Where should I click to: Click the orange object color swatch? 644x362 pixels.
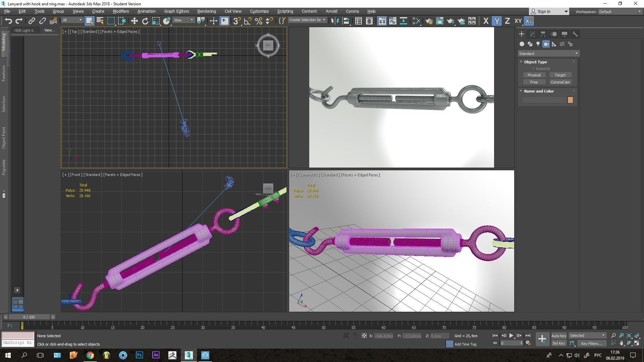(x=570, y=100)
